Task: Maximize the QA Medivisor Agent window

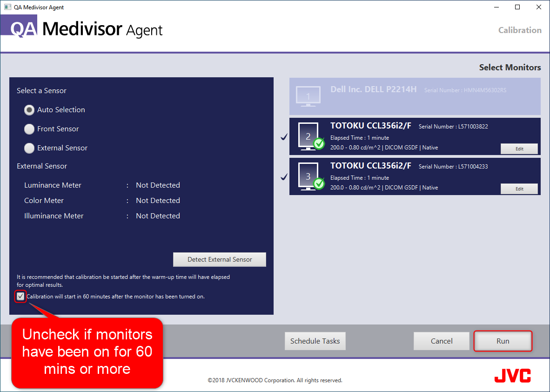Action: pyautogui.click(x=517, y=7)
